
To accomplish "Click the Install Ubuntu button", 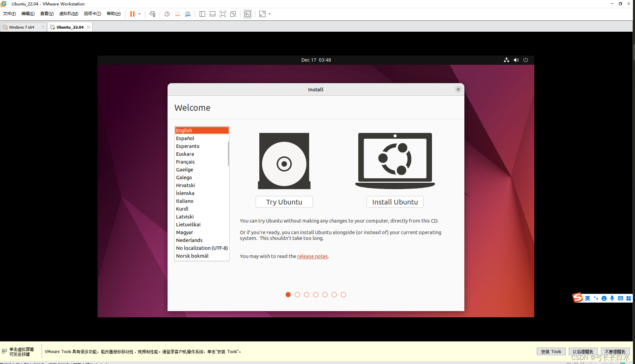I will point(395,202).
